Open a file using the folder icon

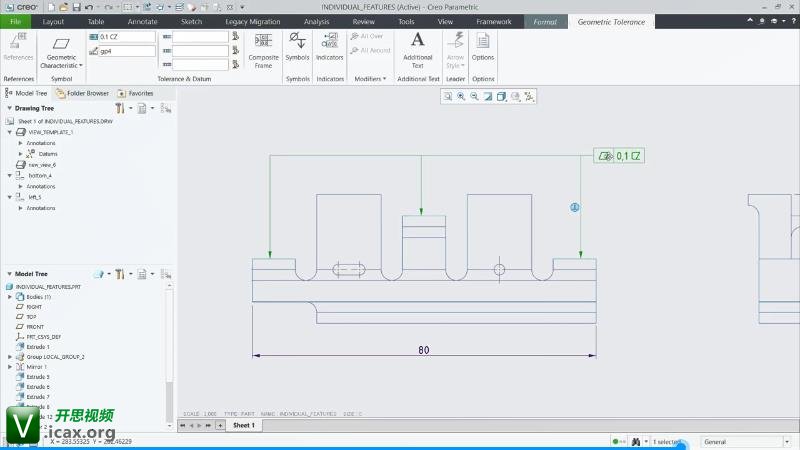[63, 7]
